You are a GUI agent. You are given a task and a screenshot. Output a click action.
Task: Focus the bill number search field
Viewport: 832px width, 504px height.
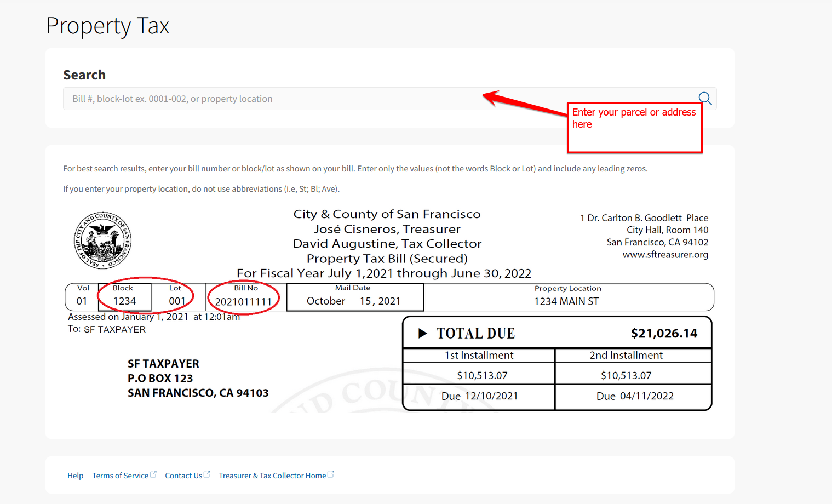click(x=274, y=99)
